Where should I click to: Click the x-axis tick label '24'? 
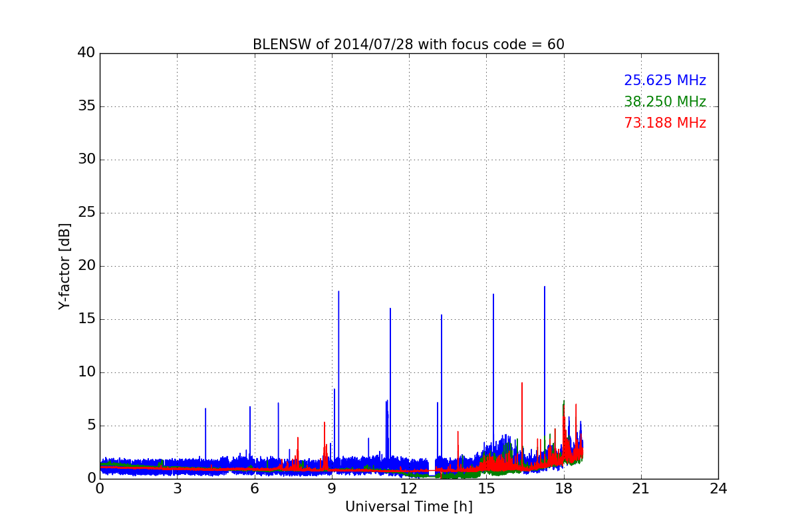tap(718, 489)
